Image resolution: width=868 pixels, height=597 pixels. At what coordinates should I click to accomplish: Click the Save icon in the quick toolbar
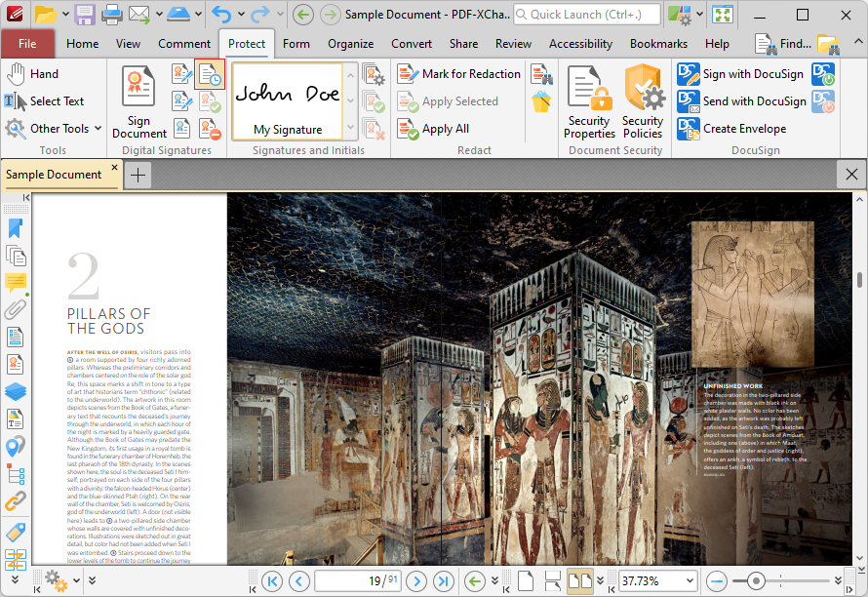[x=85, y=15]
